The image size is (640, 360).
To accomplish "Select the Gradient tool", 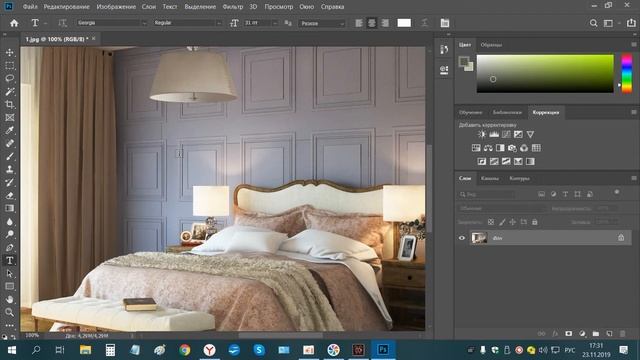I will pyautogui.click(x=9, y=209).
